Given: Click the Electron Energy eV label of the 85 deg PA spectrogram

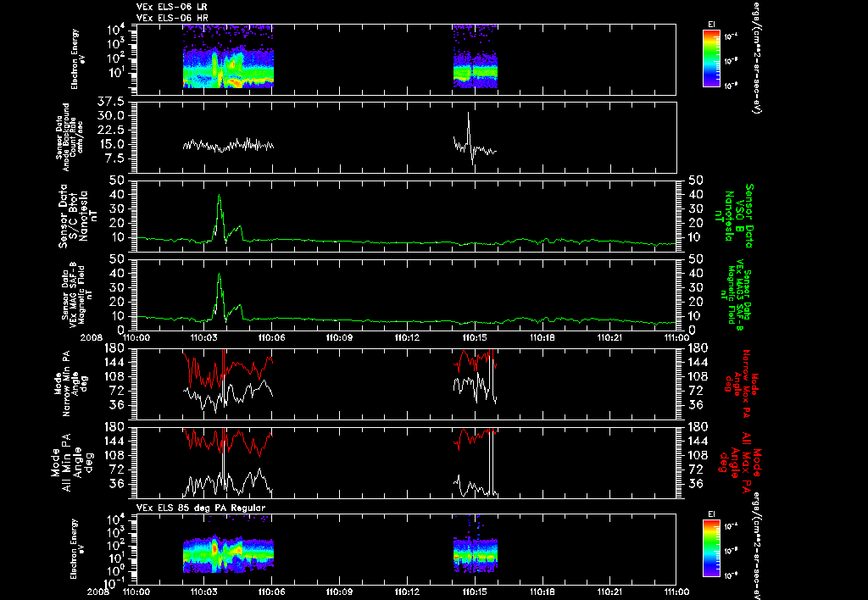Looking at the screenshot, I should [78, 549].
